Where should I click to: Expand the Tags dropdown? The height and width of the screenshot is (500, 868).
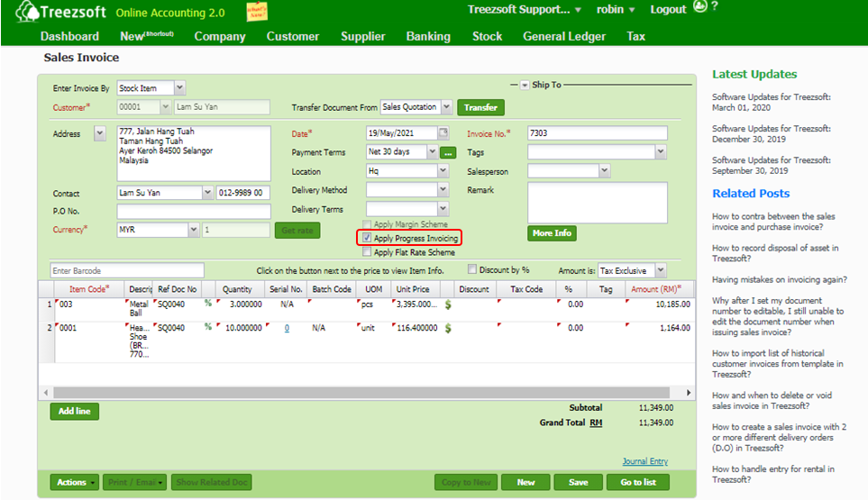(x=660, y=151)
